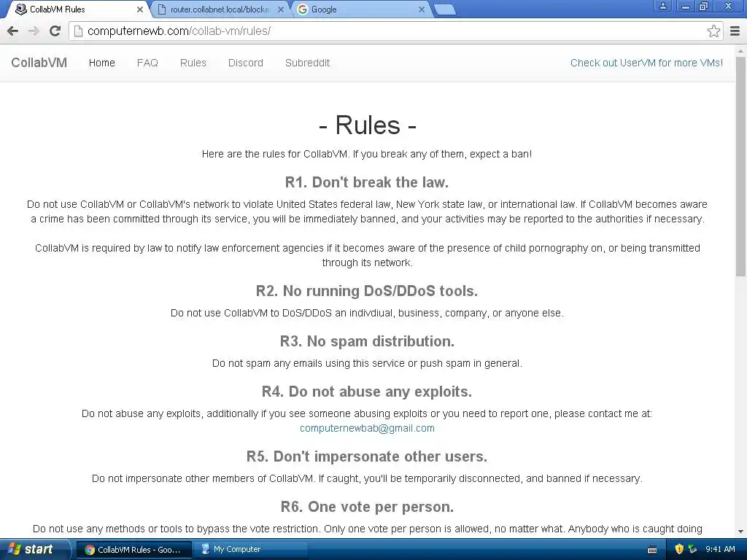Click the CollabVM brand logo text

click(39, 63)
